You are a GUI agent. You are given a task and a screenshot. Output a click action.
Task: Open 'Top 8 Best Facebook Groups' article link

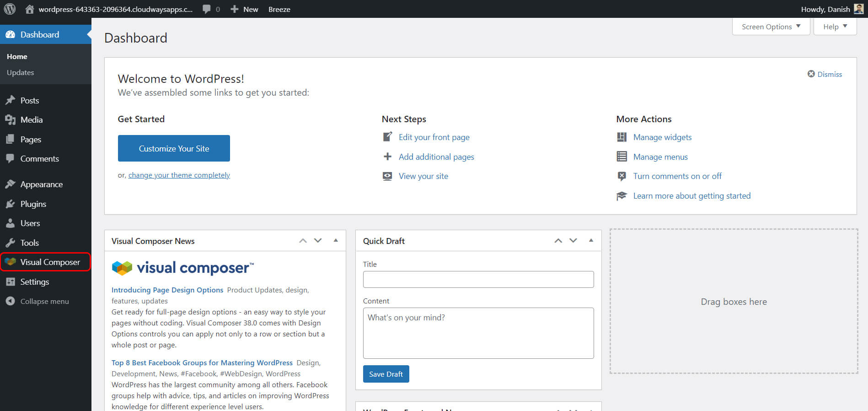(202, 362)
